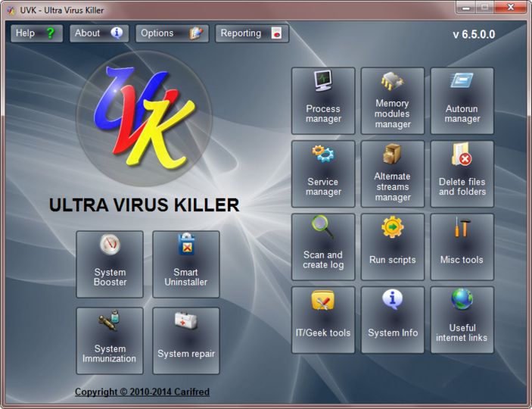The image size is (532, 409).
Task: Click the Help button
Action: [x=36, y=33]
